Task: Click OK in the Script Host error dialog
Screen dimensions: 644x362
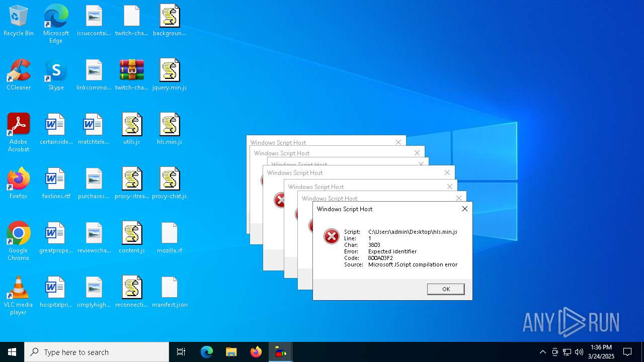Action: pyautogui.click(x=446, y=289)
